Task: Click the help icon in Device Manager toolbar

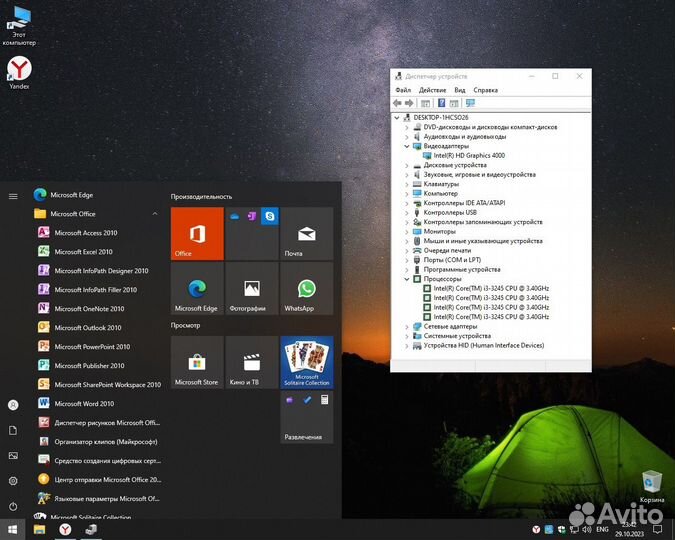Action: click(x=441, y=103)
